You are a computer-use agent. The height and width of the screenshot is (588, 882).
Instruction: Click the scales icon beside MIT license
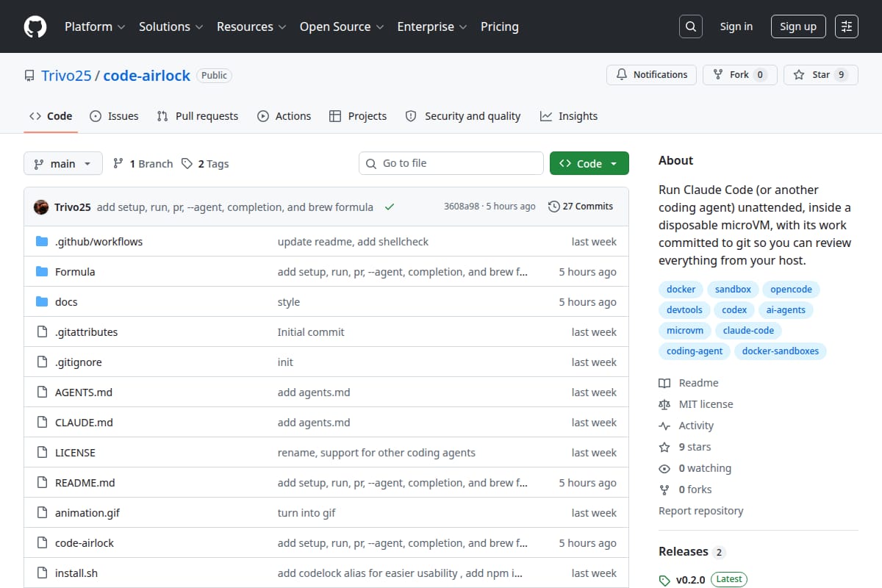click(664, 404)
